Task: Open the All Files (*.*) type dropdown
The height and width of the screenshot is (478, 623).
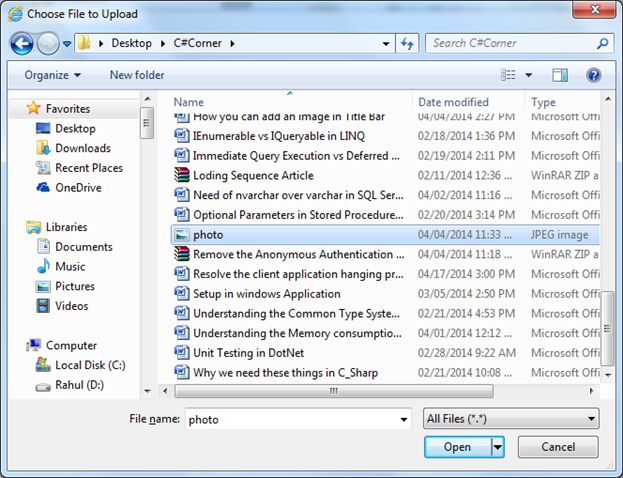Action: point(511,419)
